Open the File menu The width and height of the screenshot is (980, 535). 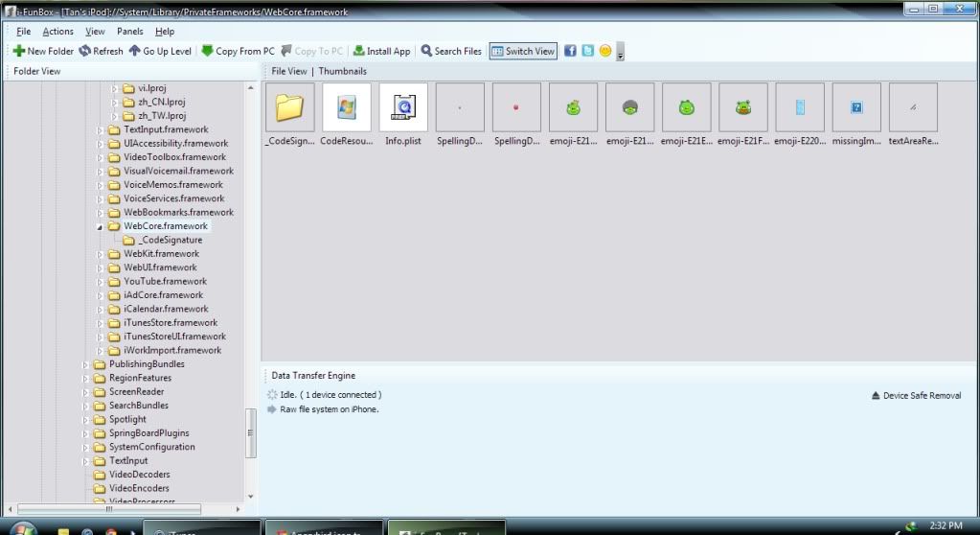[24, 32]
